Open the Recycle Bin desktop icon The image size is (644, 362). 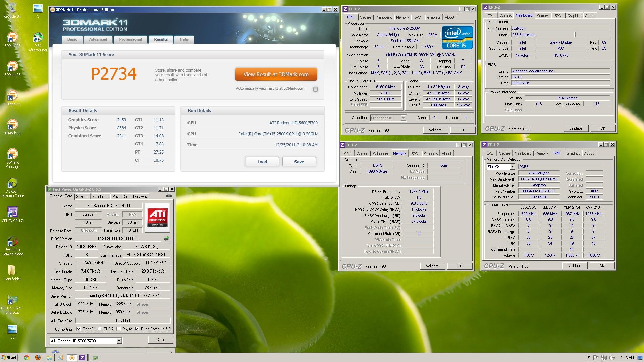click(12, 10)
